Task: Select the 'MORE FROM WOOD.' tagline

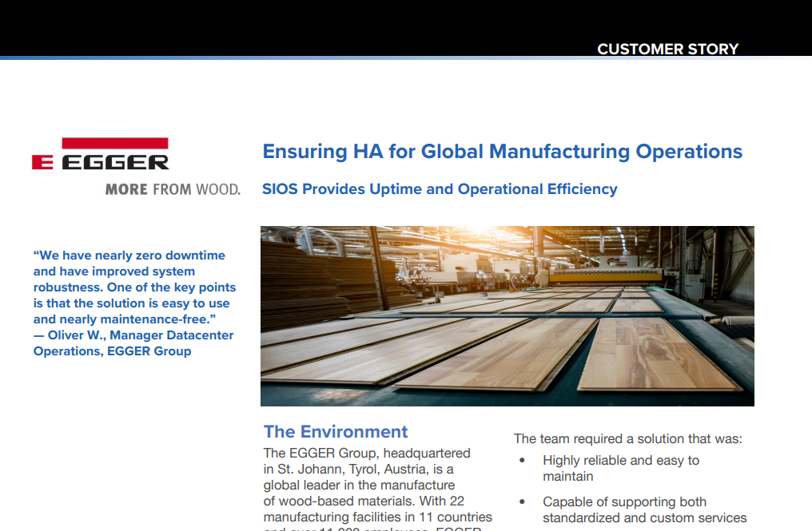Action: pos(173,189)
